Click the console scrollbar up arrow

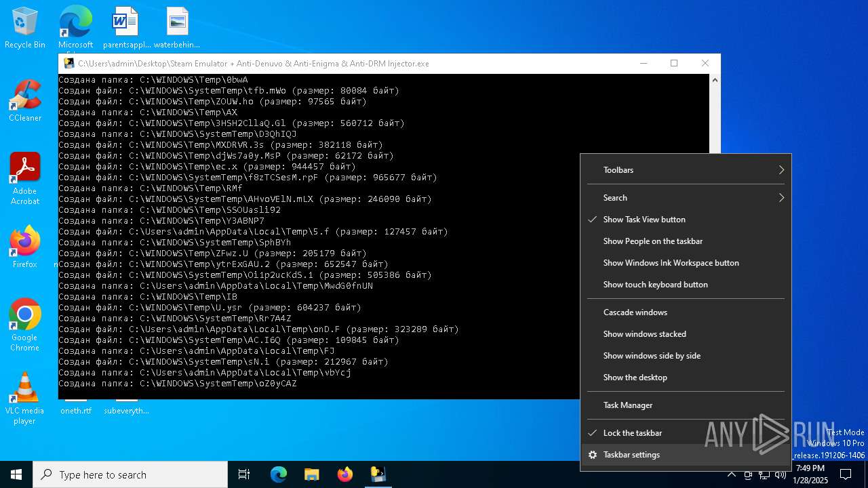point(715,80)
